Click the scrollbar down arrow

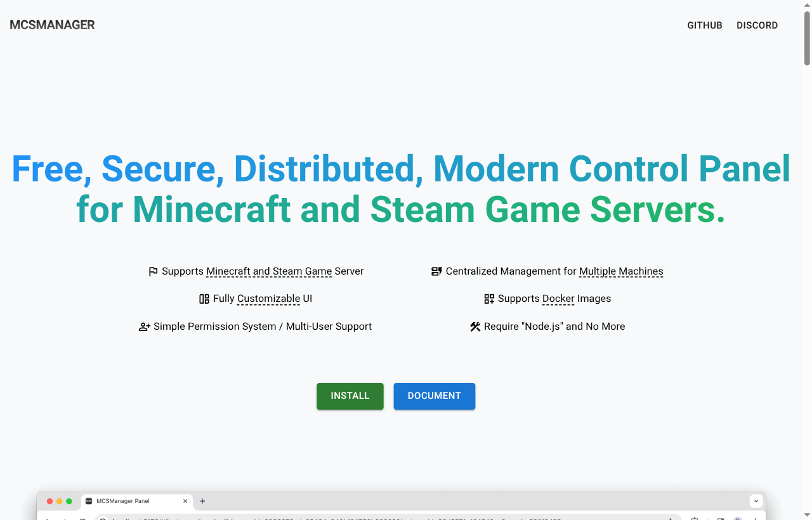(x=807, y=515)
